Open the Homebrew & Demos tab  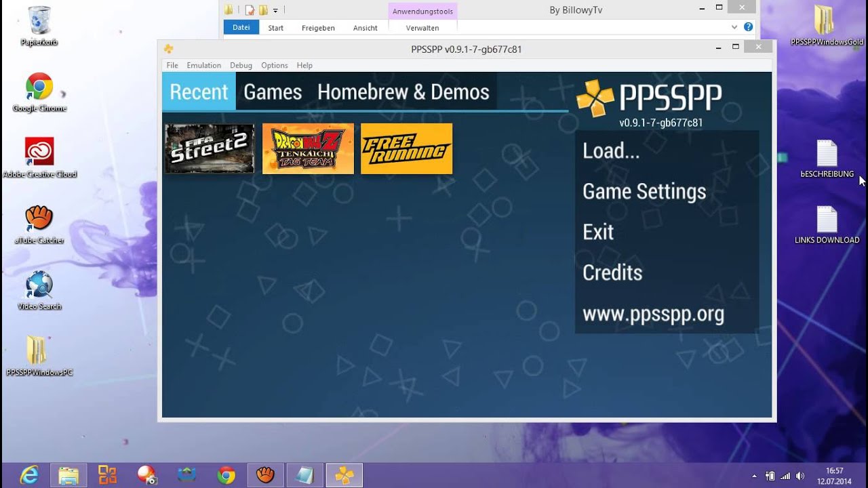(x=403, y=91)
